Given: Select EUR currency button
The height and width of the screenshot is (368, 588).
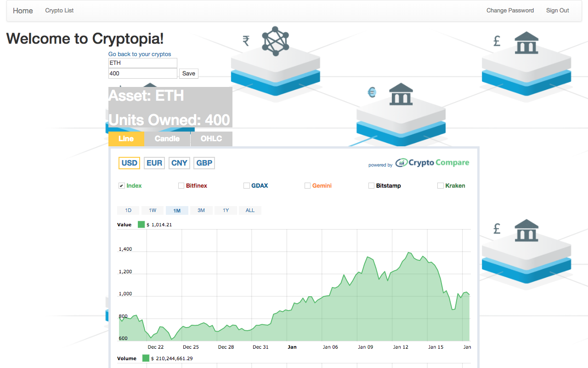Looking at the screenshot, I should click(154, 163).
